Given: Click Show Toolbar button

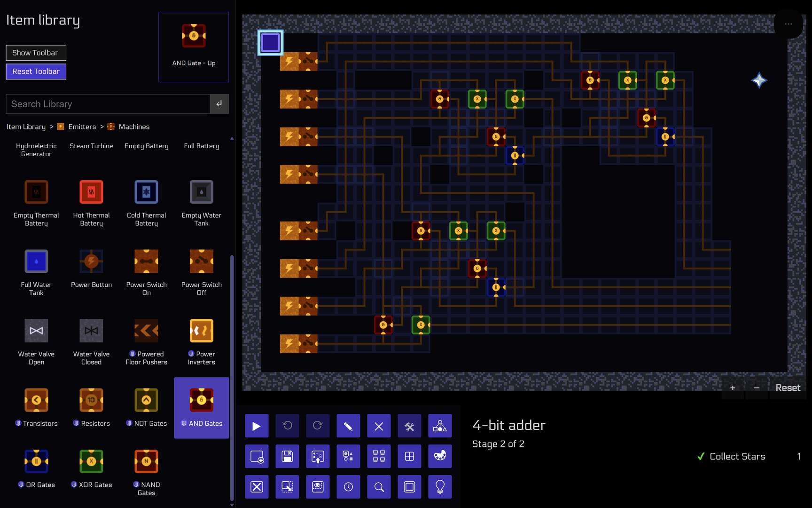Looking at the screenshot, I should click(x=36, y=53).
